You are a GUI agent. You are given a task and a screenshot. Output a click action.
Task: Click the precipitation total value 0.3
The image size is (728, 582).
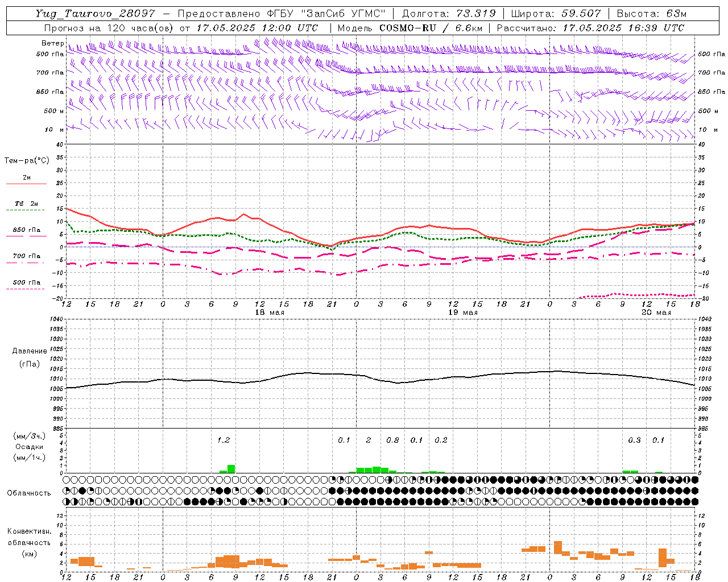[634, 440]
